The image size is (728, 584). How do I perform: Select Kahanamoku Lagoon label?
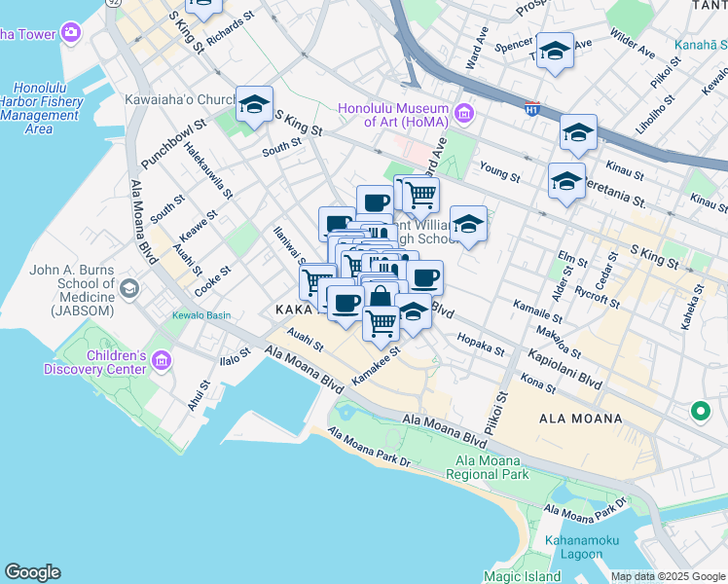click(x=582, y=547)
